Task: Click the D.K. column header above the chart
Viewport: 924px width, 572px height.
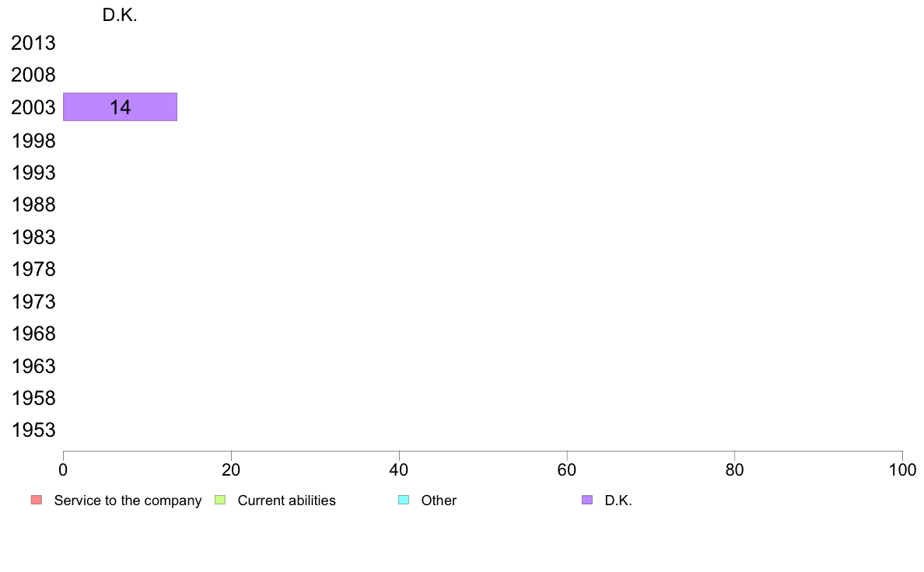Action: click(x=120, y=16)
